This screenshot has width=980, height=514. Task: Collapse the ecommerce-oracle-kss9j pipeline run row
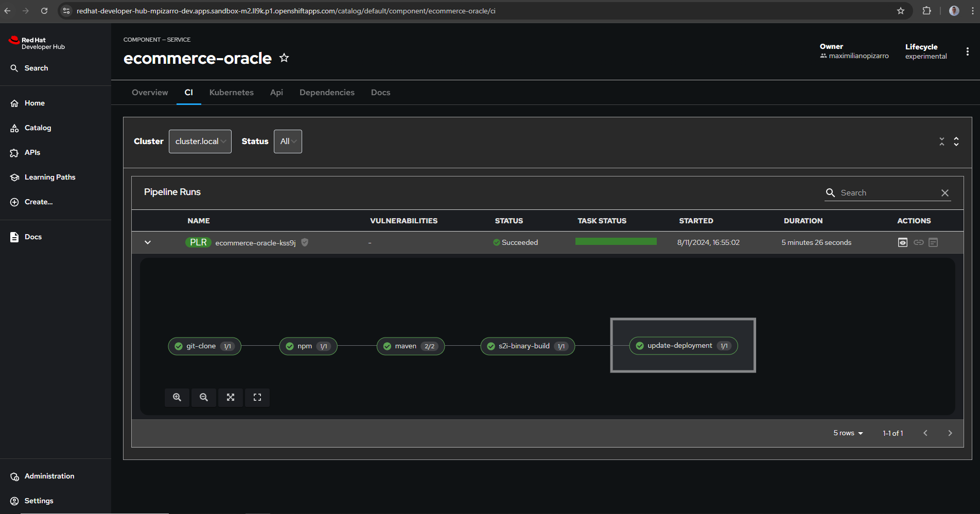pos(148,242)
